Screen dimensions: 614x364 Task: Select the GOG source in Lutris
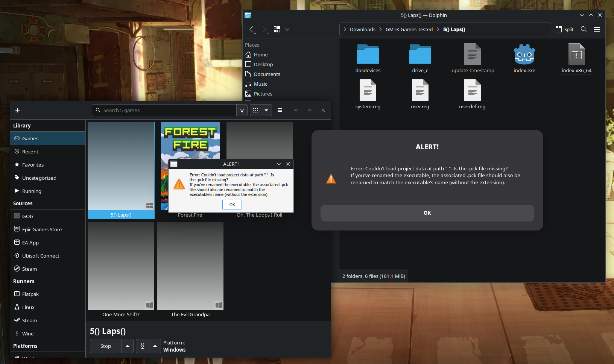47,216
